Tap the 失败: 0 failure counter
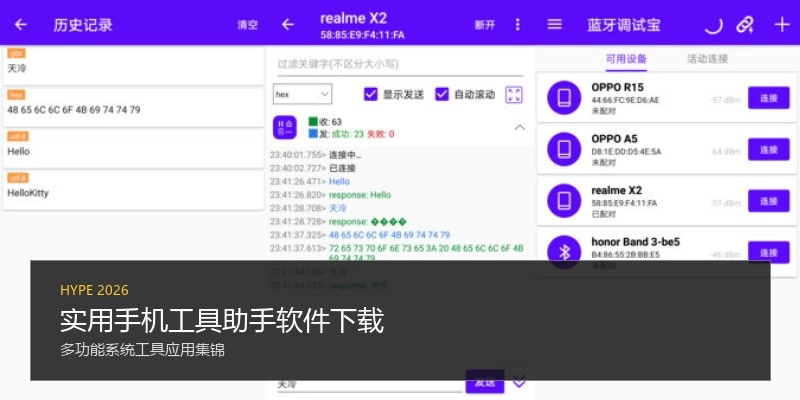Image resolution: width=800 pixels, height=400 pixels. click(381, 134)
